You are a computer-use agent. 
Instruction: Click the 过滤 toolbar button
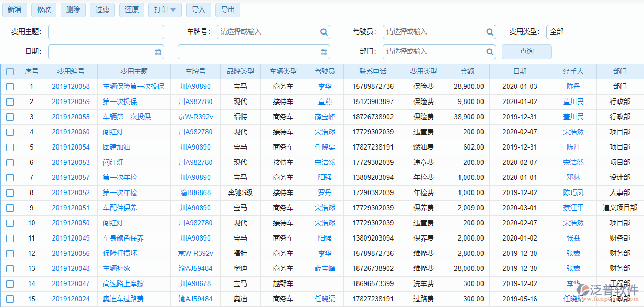click(x=102, y=9)
